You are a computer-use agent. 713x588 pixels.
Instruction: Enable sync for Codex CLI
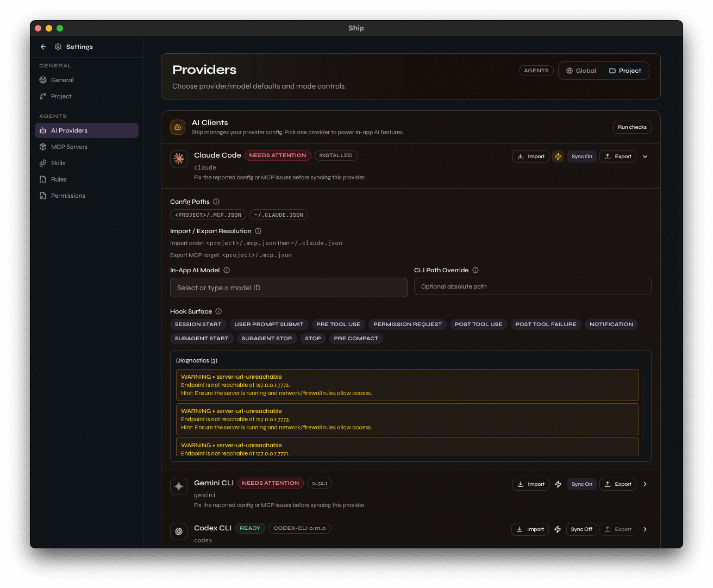(x=581, y=529)
